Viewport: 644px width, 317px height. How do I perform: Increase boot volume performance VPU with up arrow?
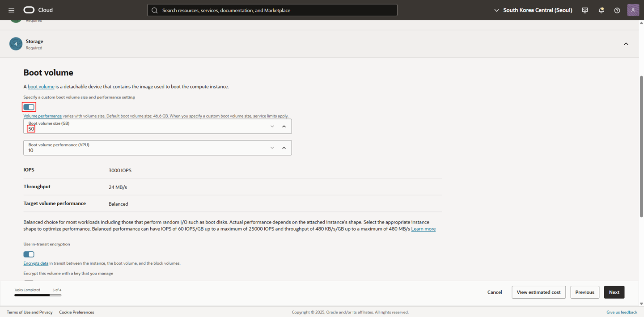point(284,148)
